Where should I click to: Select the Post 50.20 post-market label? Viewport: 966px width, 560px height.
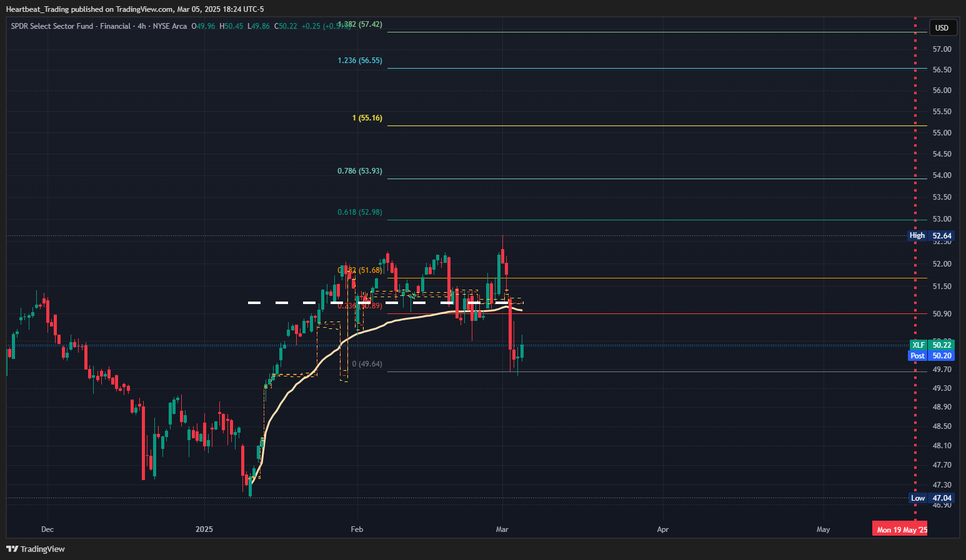pos(931,356)
